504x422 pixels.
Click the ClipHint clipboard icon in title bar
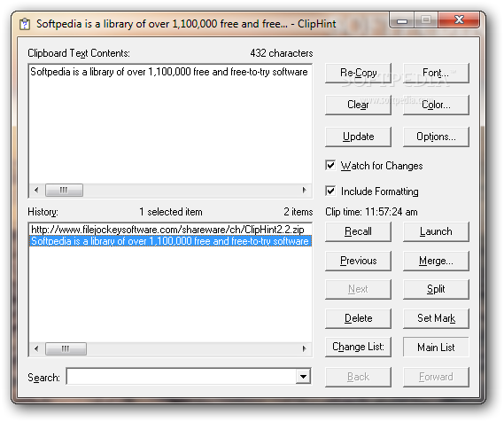[x=25, y=24]
